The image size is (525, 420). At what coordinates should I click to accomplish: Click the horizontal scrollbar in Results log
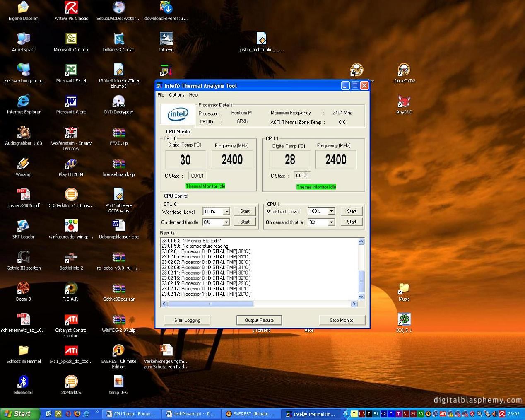210,304
